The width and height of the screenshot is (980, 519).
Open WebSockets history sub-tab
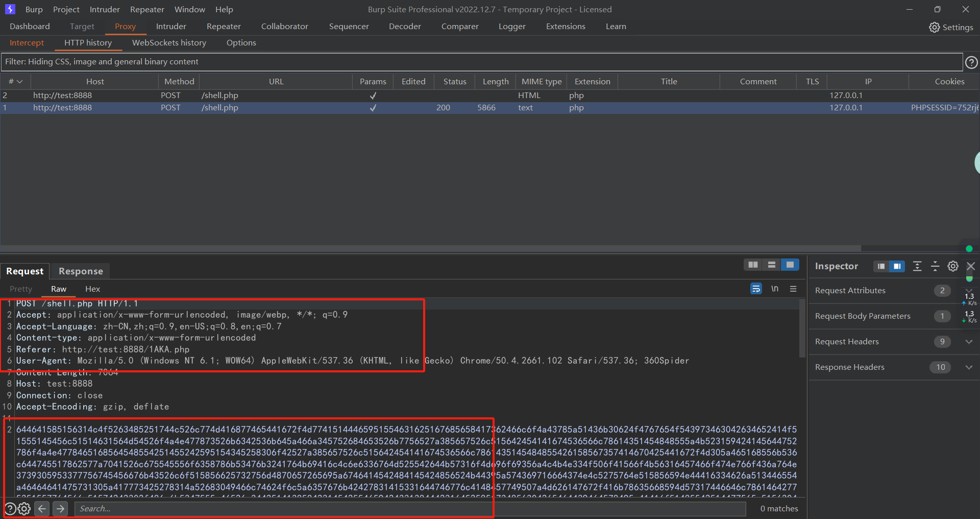pos(169,43)
